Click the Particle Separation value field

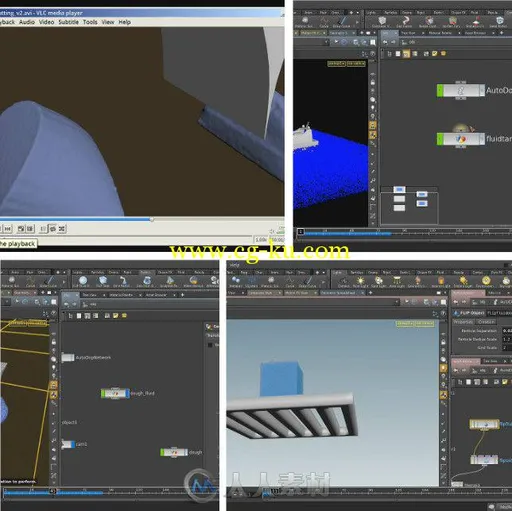(507, 331)
